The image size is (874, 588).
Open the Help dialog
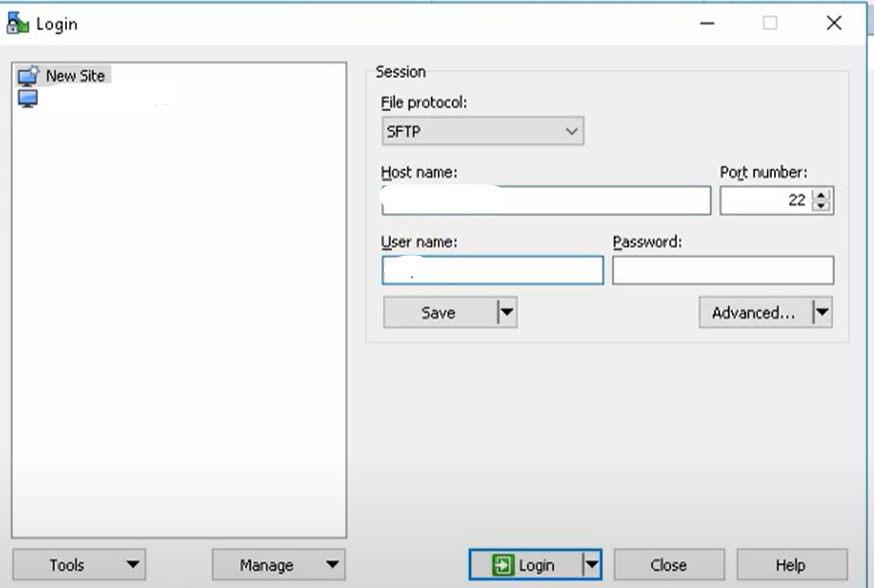792,564
